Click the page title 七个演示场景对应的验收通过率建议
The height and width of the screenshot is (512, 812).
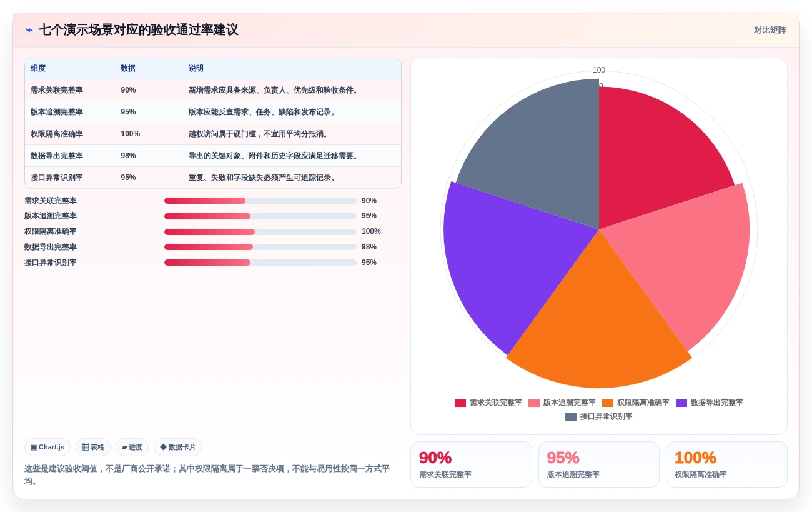pyautogui.click(x=138, y=30)
